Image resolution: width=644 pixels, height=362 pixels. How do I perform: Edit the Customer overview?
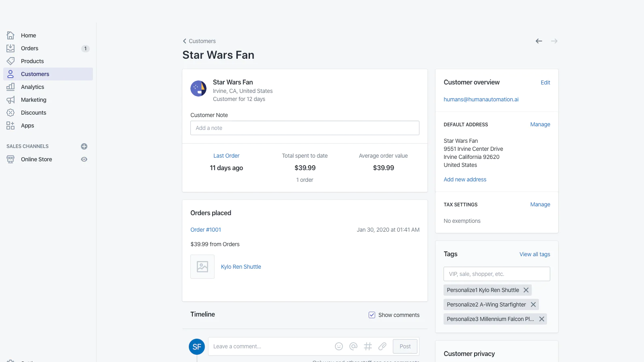[545, 82]
